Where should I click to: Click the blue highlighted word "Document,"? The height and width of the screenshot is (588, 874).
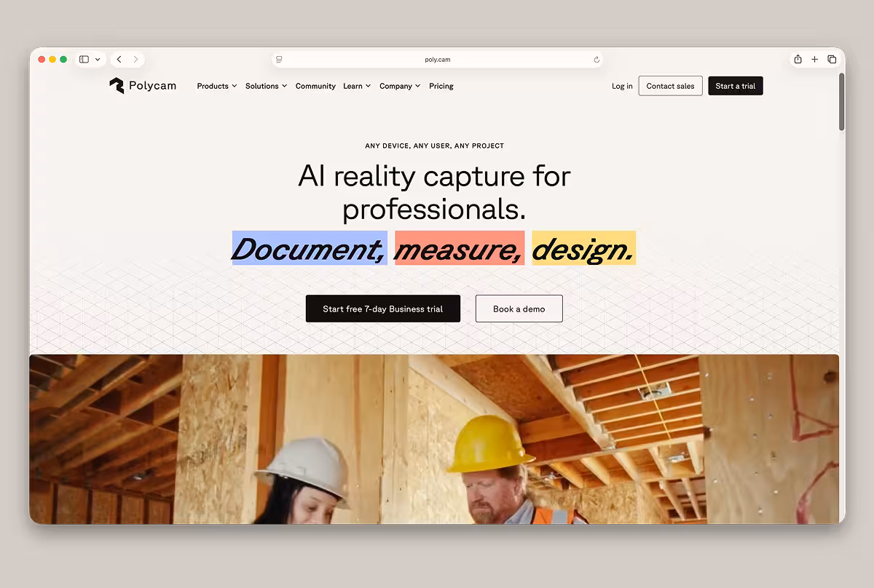tap(310, 248)
